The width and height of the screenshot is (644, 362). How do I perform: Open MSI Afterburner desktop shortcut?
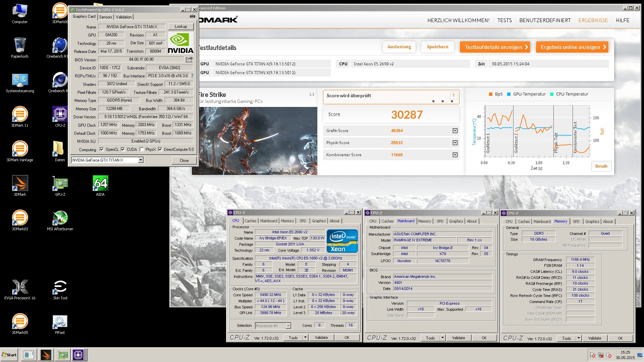point(60,220)
